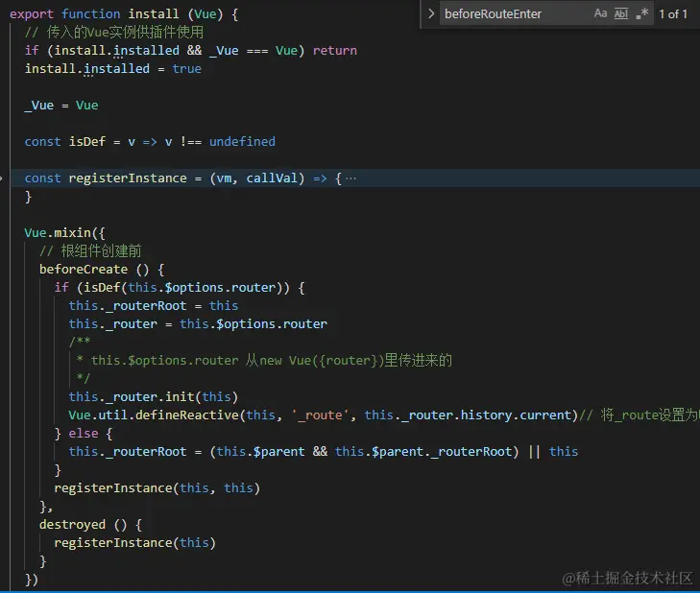Screen dimensions: 700x593
Task: Toggle Match Whole Word in find widget
Action: (x=621, y=13)
